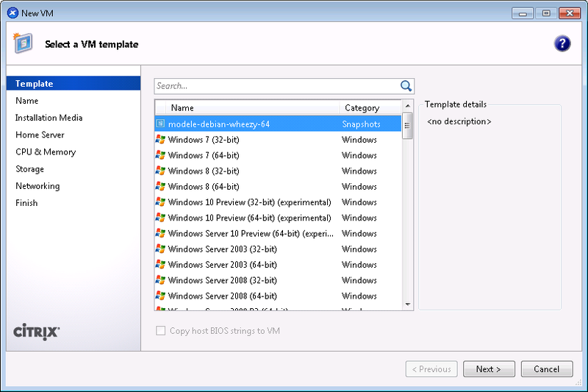Viewport: 588px width, 392px height.
Task: Select the Template wizard step
Action: tap(73, 83)
